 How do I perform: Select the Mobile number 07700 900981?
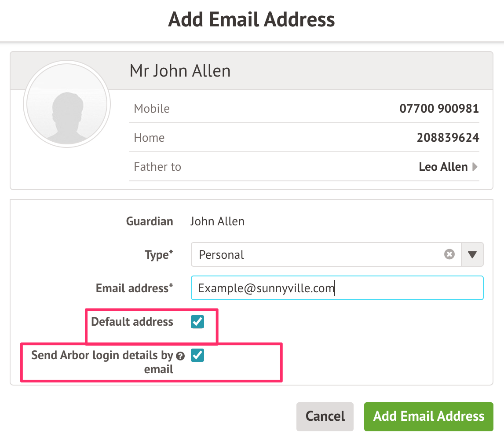click(x=439, y=108)
